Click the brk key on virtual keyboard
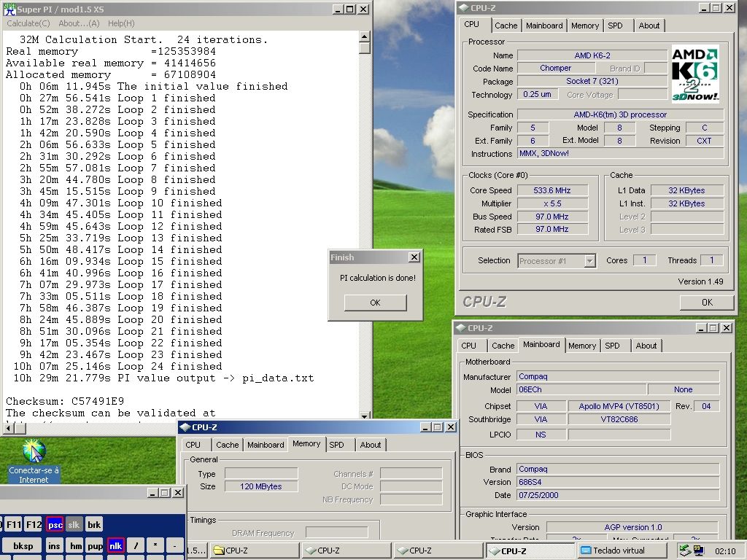 coord(94,525)
